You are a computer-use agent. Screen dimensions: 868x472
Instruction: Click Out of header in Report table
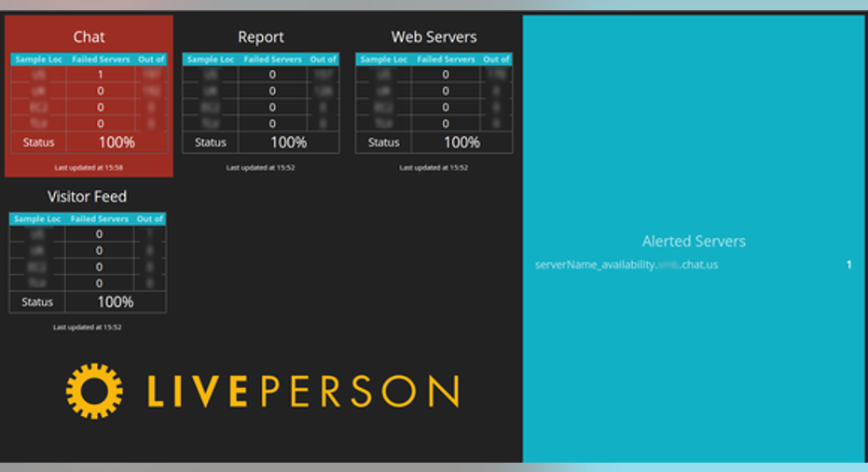pyautogui.click(x=323, y=60)
